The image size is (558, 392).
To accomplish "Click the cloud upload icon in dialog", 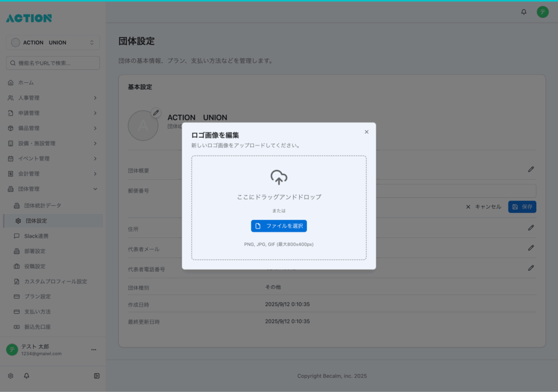I will pyautogui.click(x=278, y=177).
